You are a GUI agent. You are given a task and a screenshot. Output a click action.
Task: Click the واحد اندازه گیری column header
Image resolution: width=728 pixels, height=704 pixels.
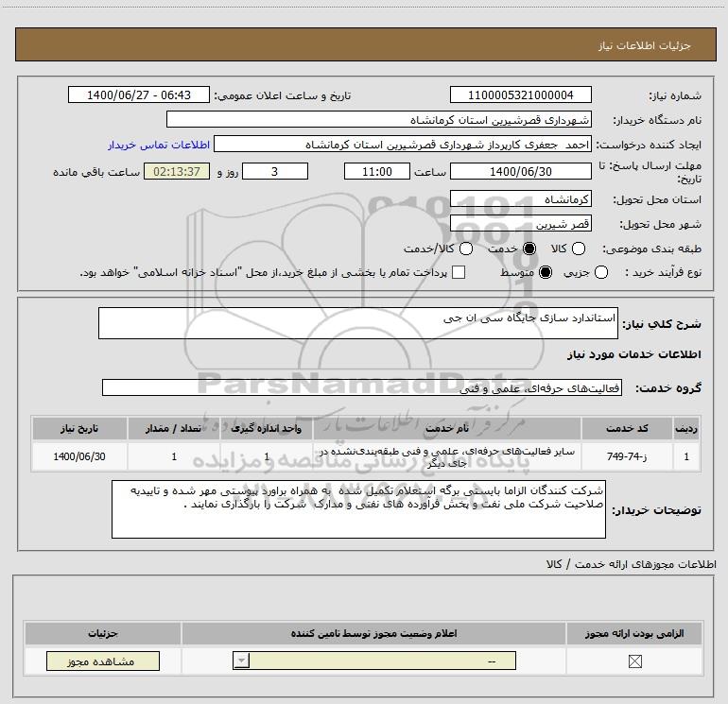pyautogui.click(x=266, y=428)
